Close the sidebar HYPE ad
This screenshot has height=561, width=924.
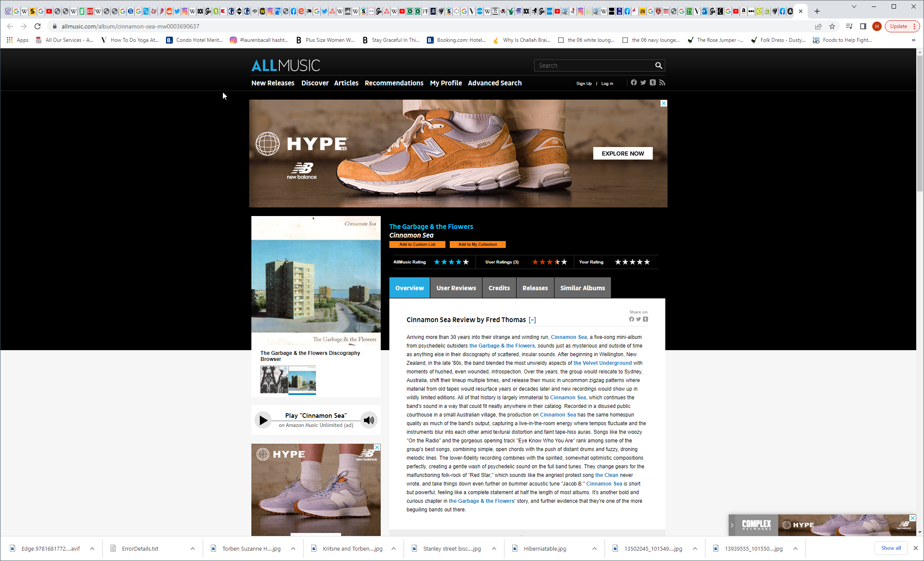[377, 447]
